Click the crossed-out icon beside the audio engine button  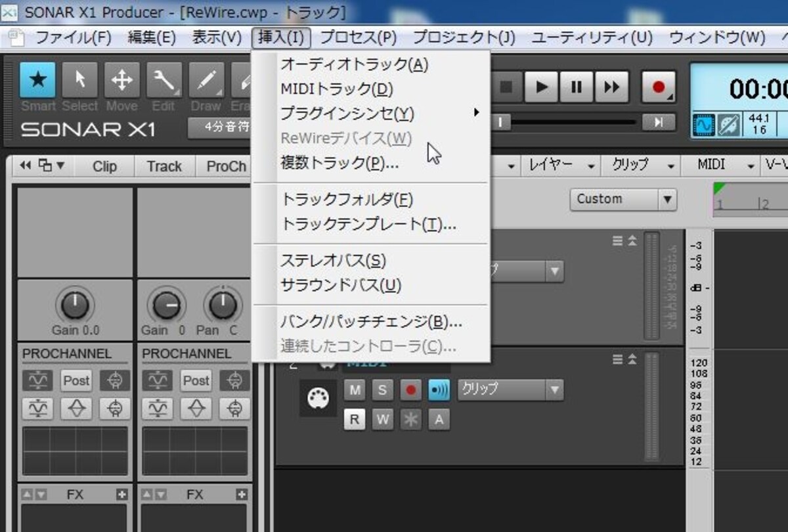point(728,124)
